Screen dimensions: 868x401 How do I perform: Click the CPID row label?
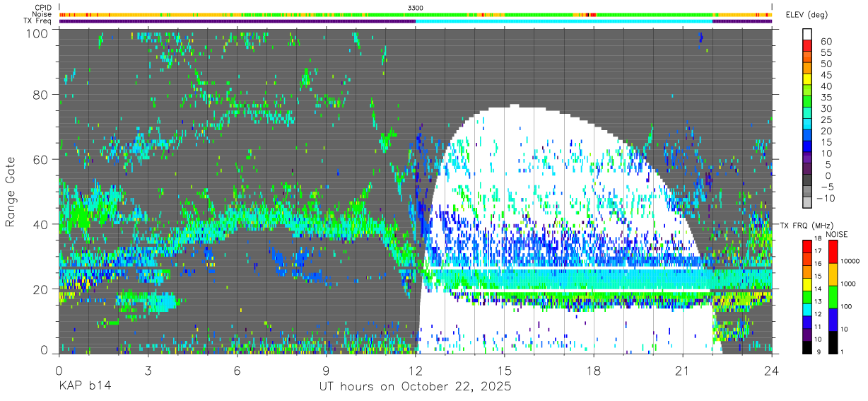44,8
